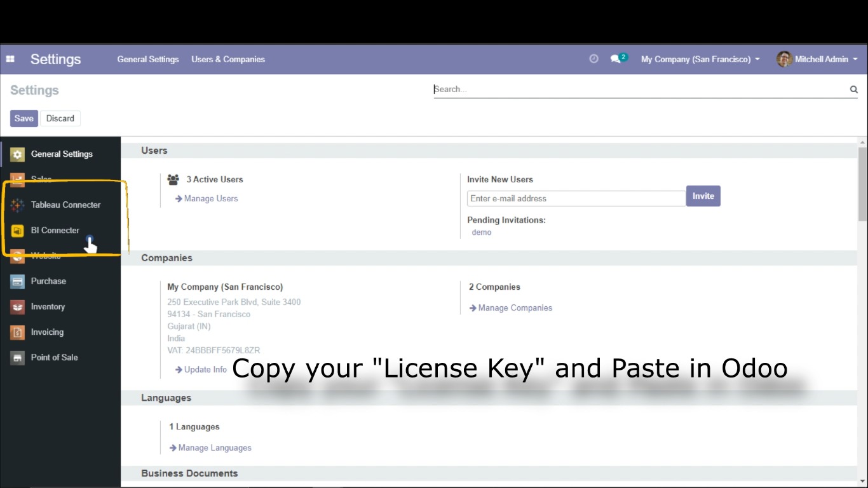The height and width of the screenshot is (488, 868).
Task: Open the Users & Companies menu
Action: click(x=228, y=59)
